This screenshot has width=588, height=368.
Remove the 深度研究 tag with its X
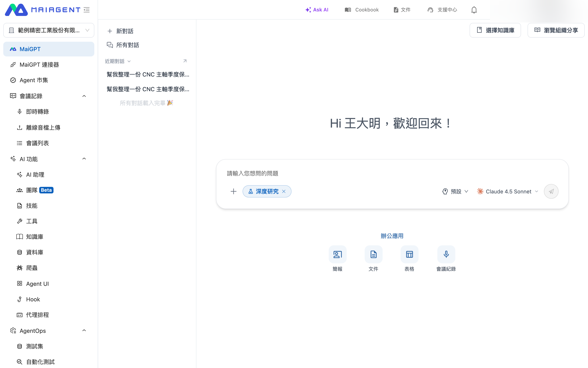(284, 191)
